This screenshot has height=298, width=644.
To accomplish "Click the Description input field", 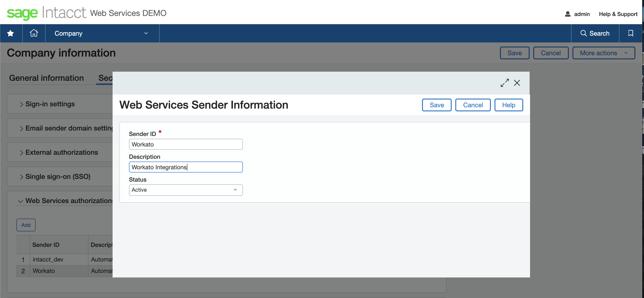I will click(x=186, y=167).
